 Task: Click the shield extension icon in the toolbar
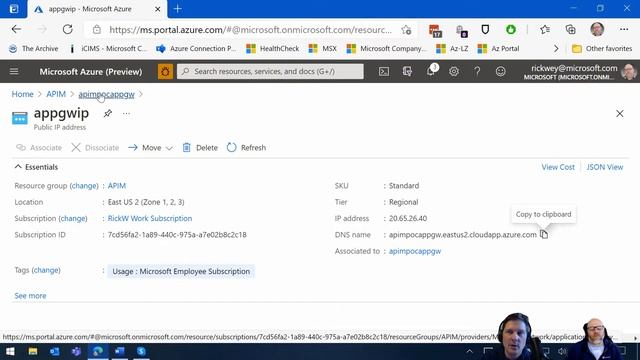coord(485,29)
